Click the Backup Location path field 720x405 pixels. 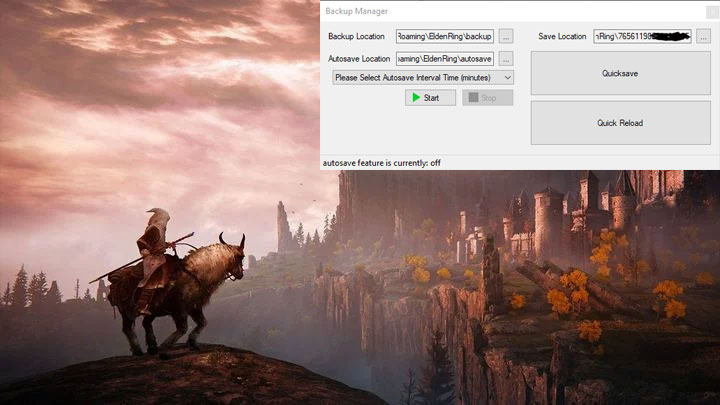[x=445, y=36]
